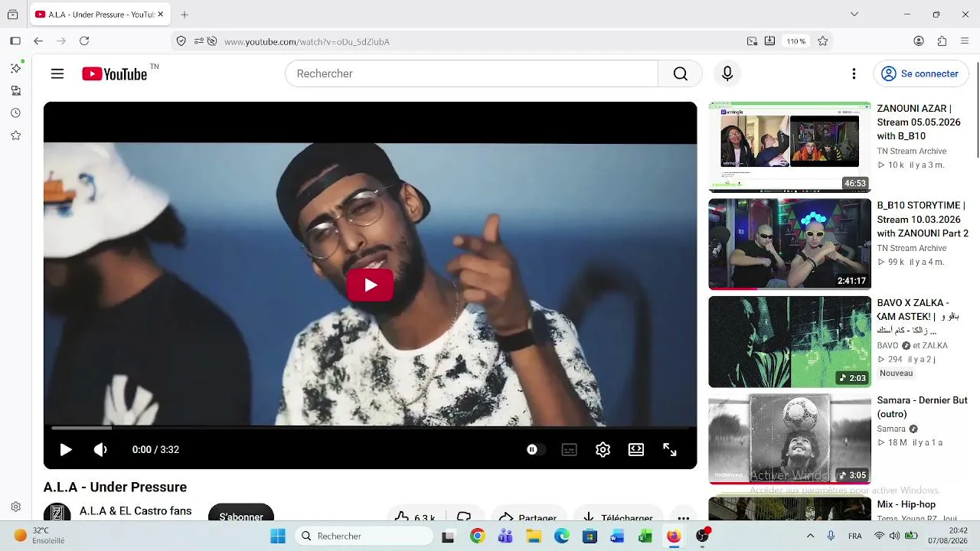Screen dimensions: 980x551
Task: Go to the YouTube home logo
Action: click(115, 73)
